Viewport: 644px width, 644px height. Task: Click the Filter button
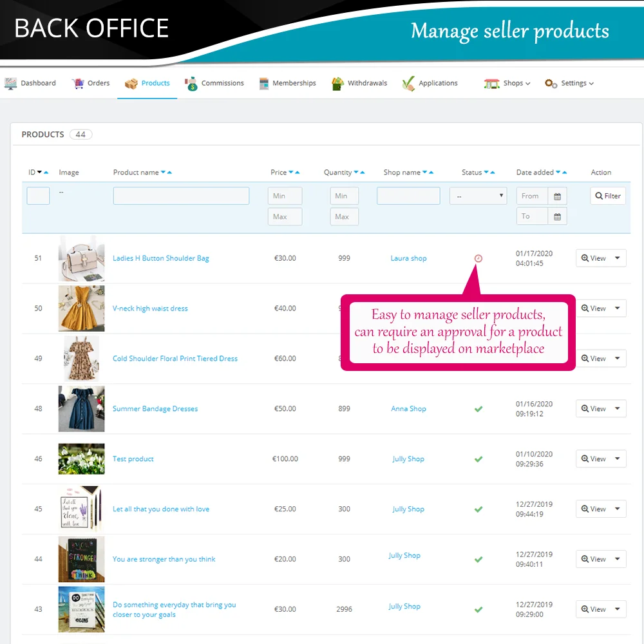607,195
